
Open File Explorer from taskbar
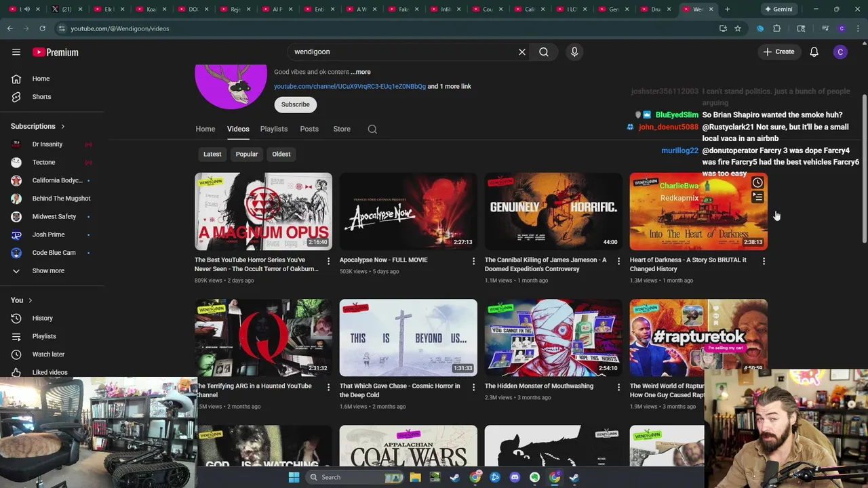(415, 477)
